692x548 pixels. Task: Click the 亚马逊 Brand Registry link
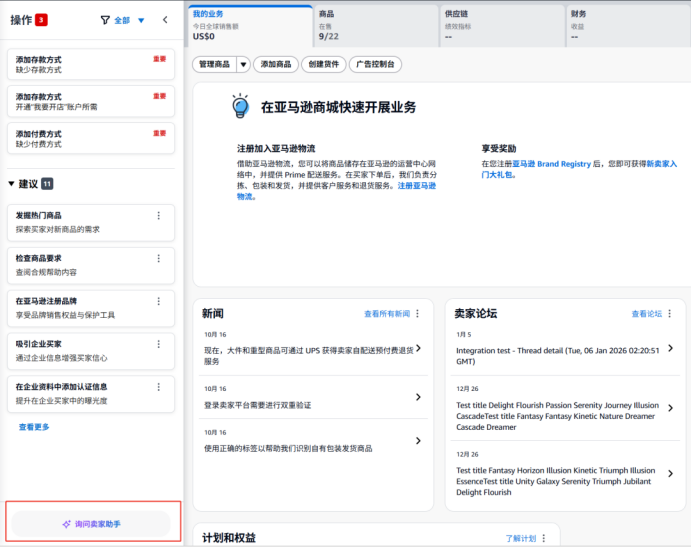(551, 164)
